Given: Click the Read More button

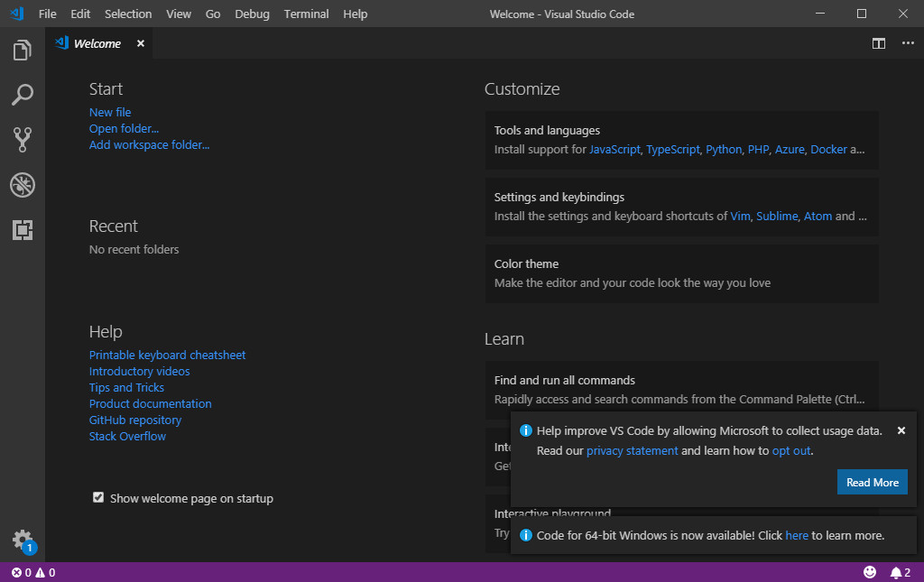Looking at the screenshot, I should (873, 483).
